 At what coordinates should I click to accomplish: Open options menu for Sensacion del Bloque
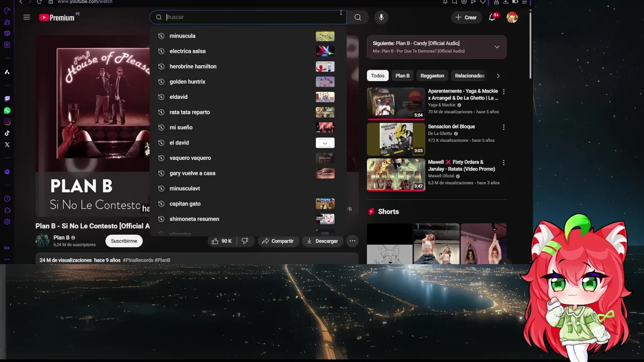(x=504, y=127)
